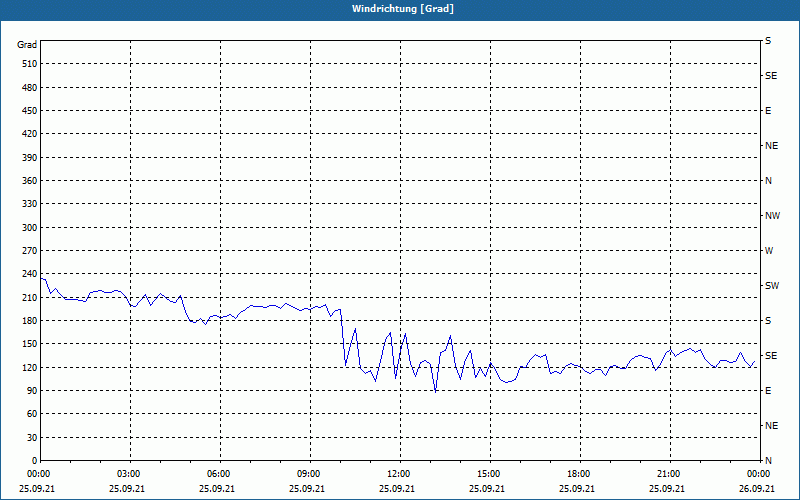This screenshot has width=800, height=500.
Task: Click the '420' y-axis tick label
Action: 30,134
